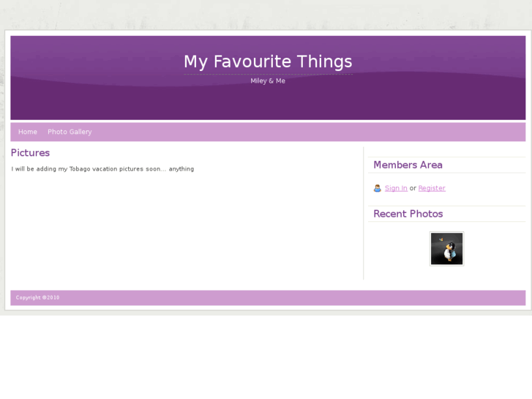The width and height of the screenshot is (532, 399).
Task: Click the Copyright 2010 footer text
Action: pyautogui.click(x=37, y=298)
